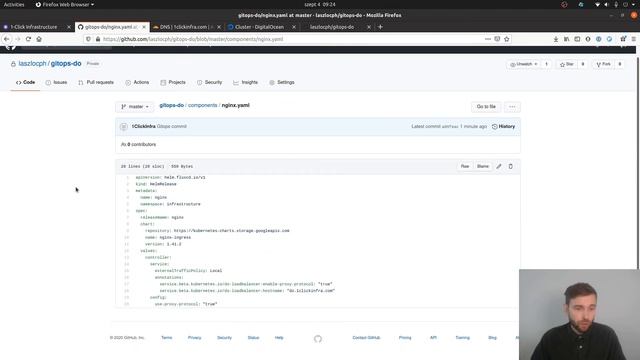Open the Firefox downloads arrow icon

(556, 39)
